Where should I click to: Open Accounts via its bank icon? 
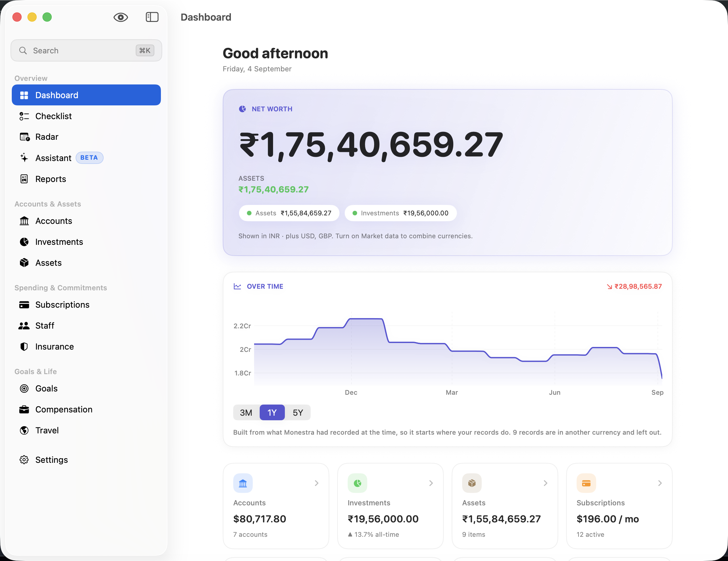pyautogui.click(x=24, y=221)
